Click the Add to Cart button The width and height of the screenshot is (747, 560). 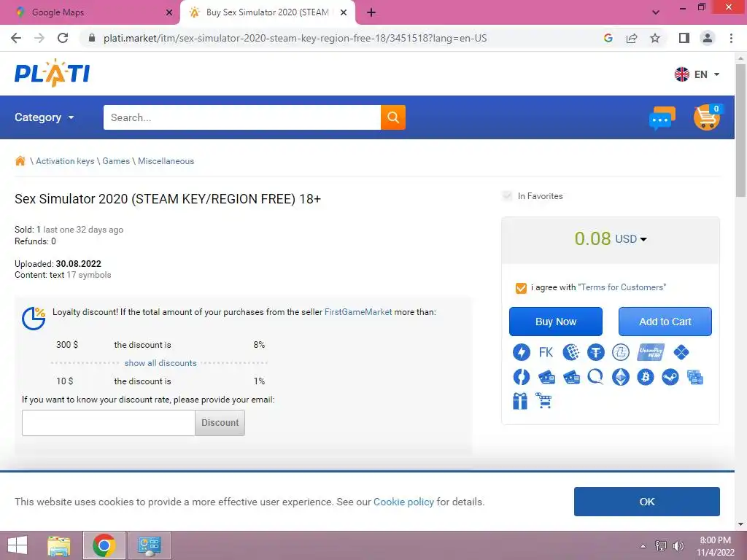click(665, 322)
